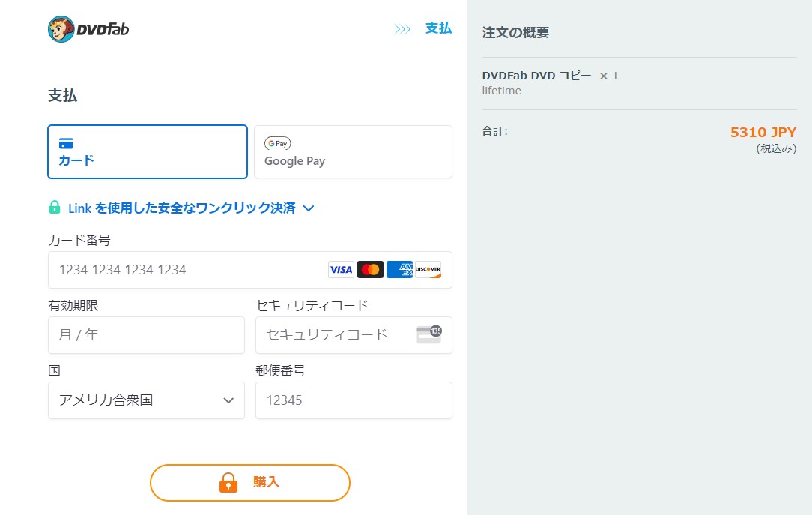Focus the 有効期限 月 / 年 field
The image size is (812, 515).
click(x=147, y=334)
